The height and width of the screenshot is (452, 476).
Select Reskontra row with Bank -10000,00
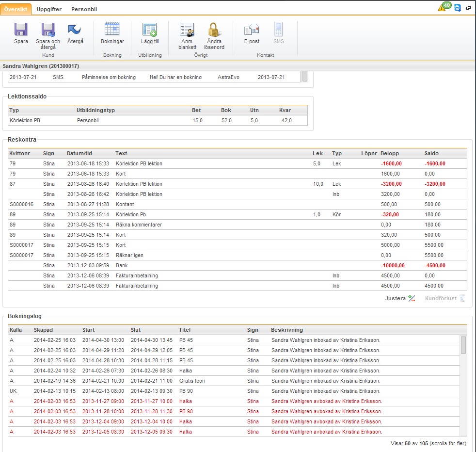[x=238, y=265]
